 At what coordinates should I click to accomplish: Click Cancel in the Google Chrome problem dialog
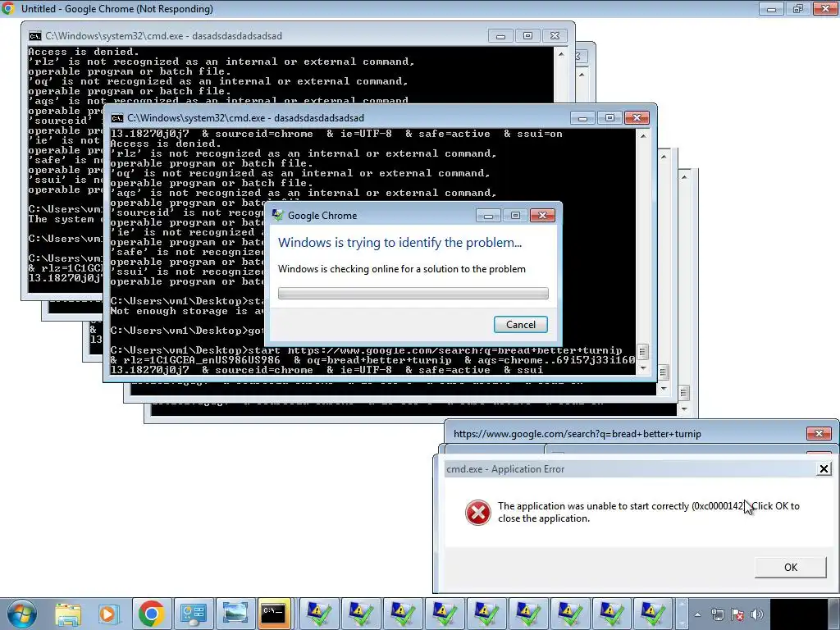(x=520, y=325)
